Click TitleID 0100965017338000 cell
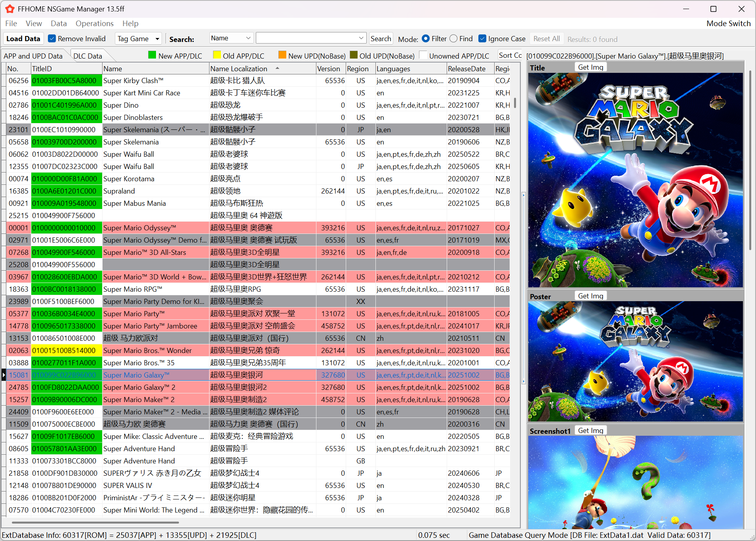756x541 pixels. (x=67, y=326)
